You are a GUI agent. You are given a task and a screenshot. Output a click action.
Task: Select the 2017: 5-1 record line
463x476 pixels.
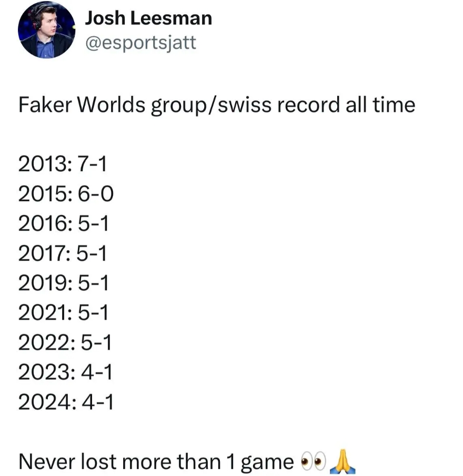point(63,253)
